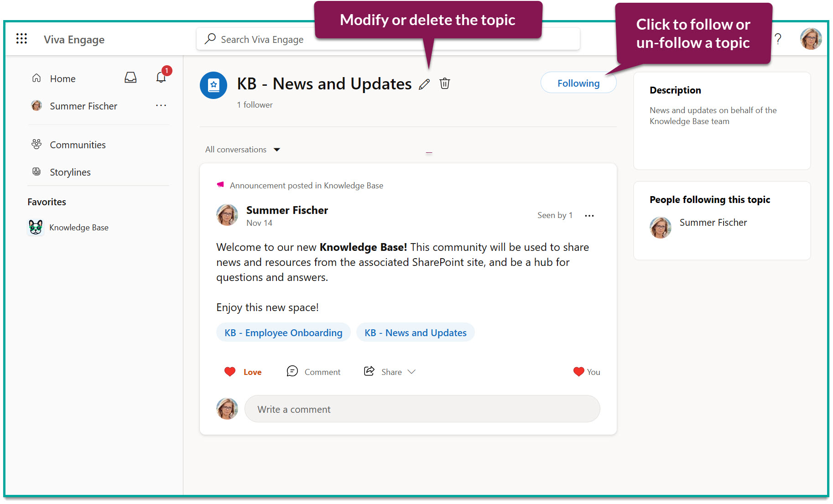Toggle your Love reaction on the post

(x=242, y=371)
